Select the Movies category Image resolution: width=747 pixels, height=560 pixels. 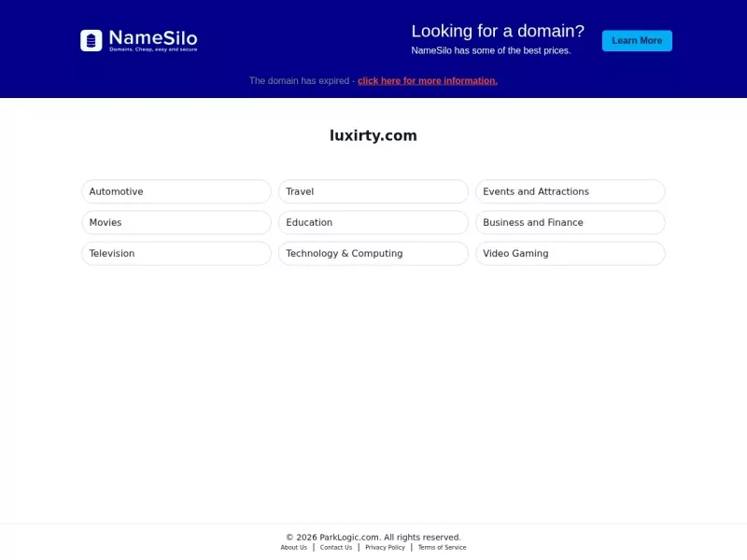pos(176,222)
